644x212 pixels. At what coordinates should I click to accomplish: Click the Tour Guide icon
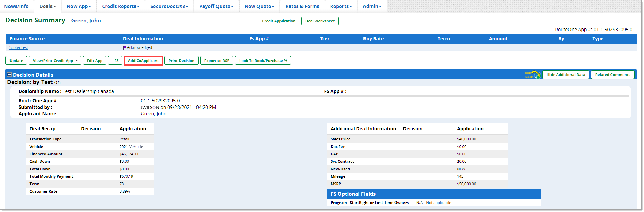tap(533, 75)
